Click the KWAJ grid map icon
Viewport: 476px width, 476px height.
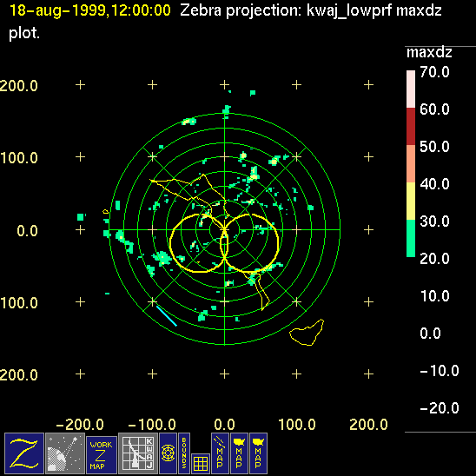tap(138, 453)
